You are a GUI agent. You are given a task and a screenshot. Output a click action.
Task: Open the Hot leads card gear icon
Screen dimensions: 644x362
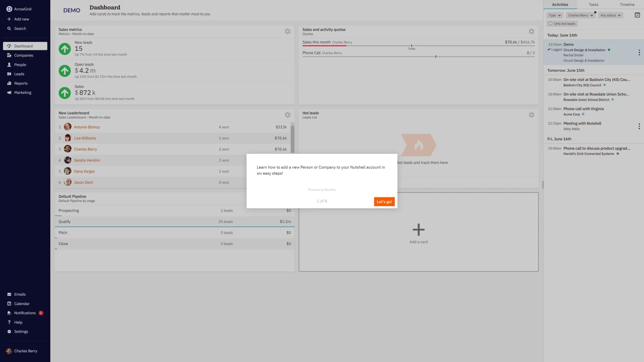(531, 115)
